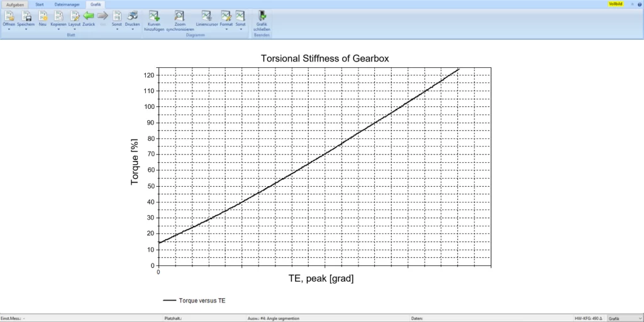The image size is (644, 322).
Task: Switch to the Dateimanager tab
Action: point(67,4)
